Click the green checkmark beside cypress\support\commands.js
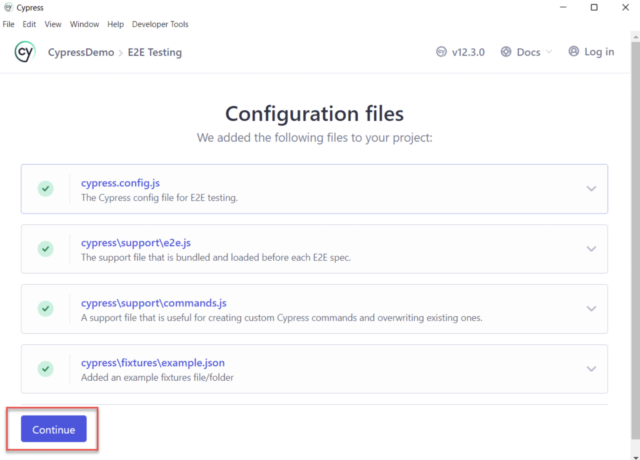Image resolution: width=640 pixels, height=460 pixels. [45, 309]
